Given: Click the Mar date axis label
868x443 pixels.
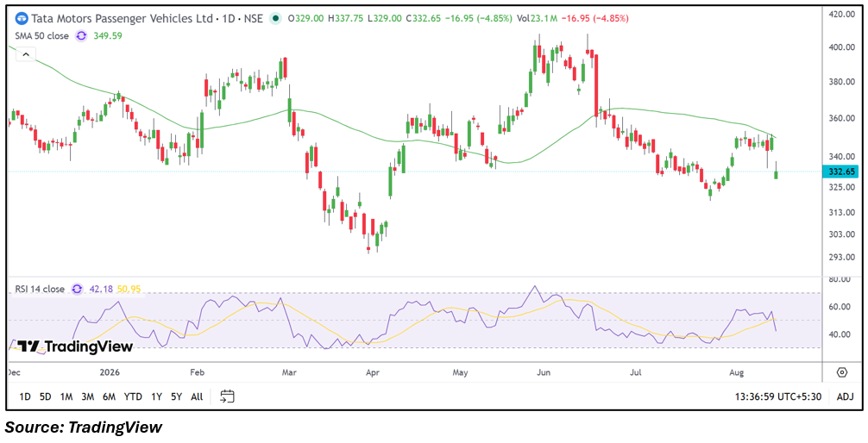Looking at the screenshot, I should [291, 371].
